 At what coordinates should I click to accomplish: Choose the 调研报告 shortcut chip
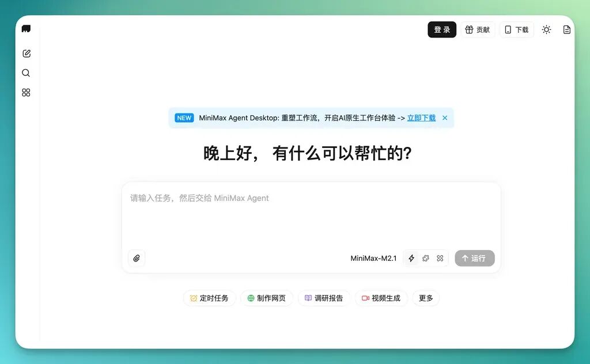click(324, 298)
